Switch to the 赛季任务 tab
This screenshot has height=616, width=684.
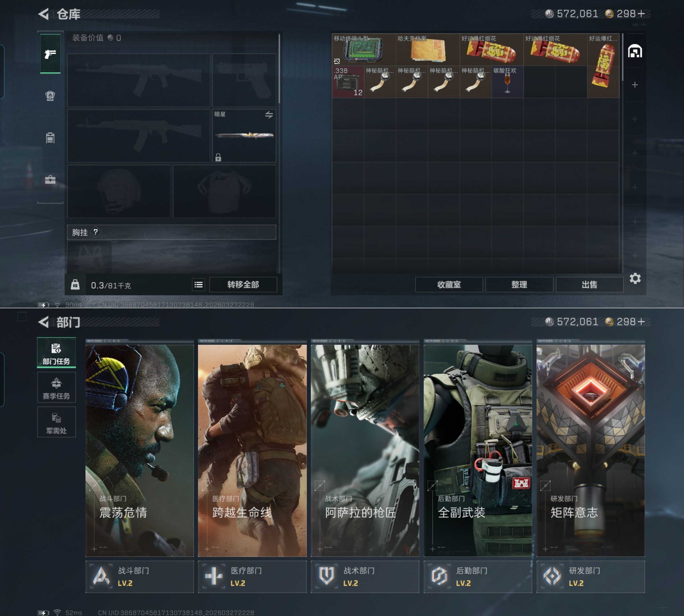pyautogui.click(x=56, y=388)
